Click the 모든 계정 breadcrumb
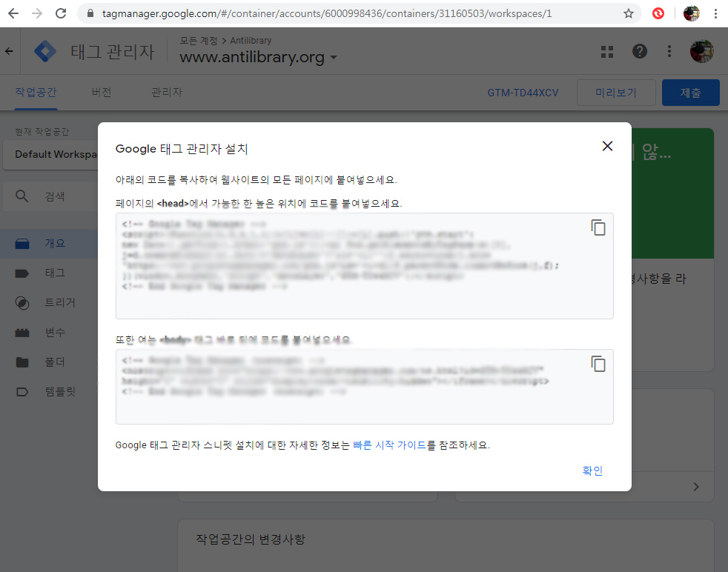 (198, 41)
